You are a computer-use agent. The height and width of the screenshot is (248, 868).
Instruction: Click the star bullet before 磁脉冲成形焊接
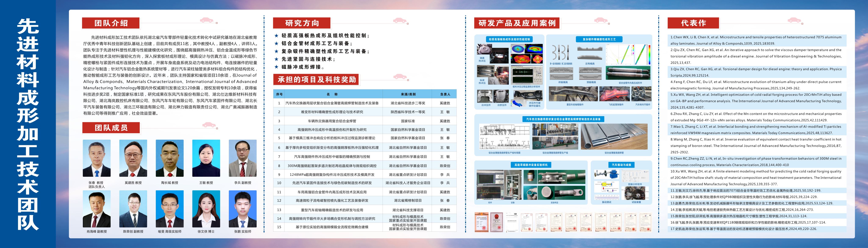tap(276, 67)
